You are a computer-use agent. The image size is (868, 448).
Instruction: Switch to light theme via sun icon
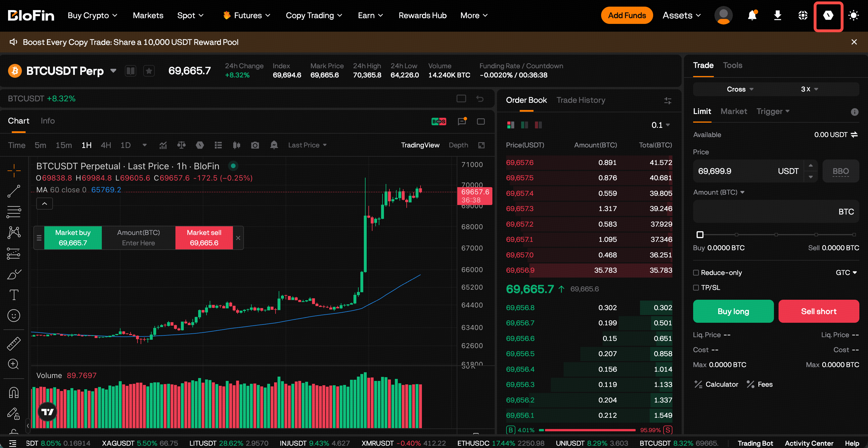point(854,15)
